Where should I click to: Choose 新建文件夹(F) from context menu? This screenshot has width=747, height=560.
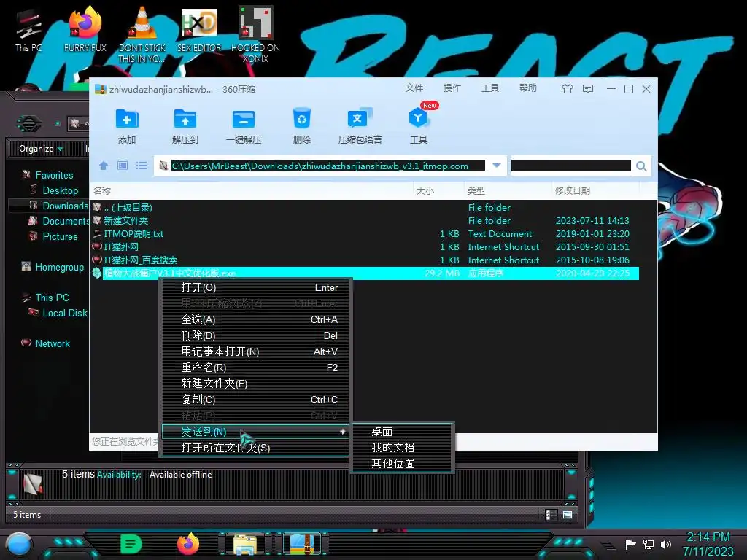point(255,384)
